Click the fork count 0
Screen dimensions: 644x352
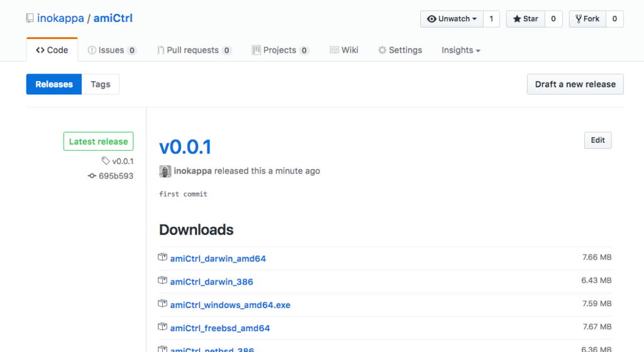click(614, 19)
